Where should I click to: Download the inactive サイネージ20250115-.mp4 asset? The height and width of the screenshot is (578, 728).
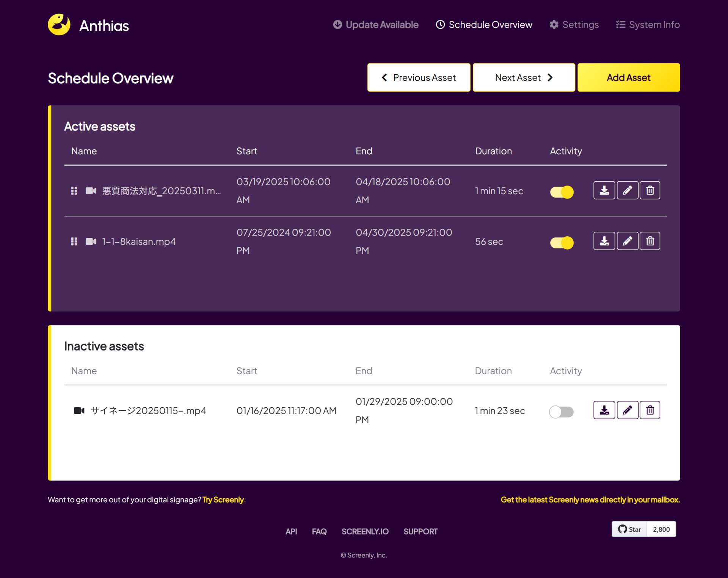(604, 410)
